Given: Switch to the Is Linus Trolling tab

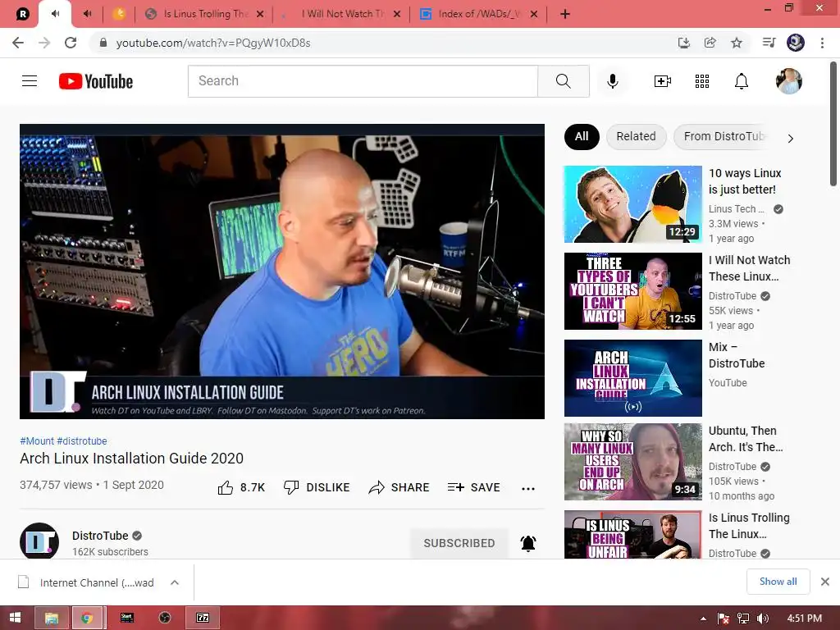Looking at the screenshot, I should 205,14.
